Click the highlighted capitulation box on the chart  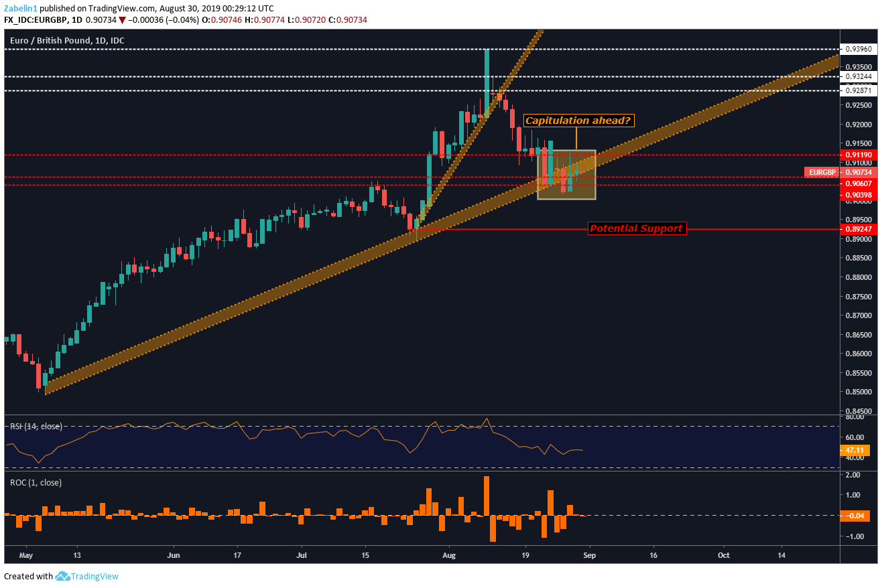[x=566, y=174]
